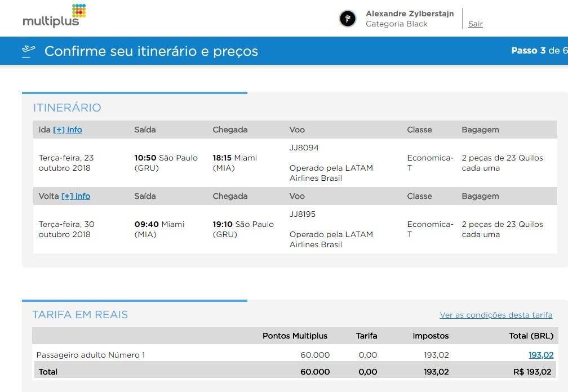This screenshot has width=568, height=392.
Task: Click the R$ 193,02 grand total
Action: tap(532, 372)
